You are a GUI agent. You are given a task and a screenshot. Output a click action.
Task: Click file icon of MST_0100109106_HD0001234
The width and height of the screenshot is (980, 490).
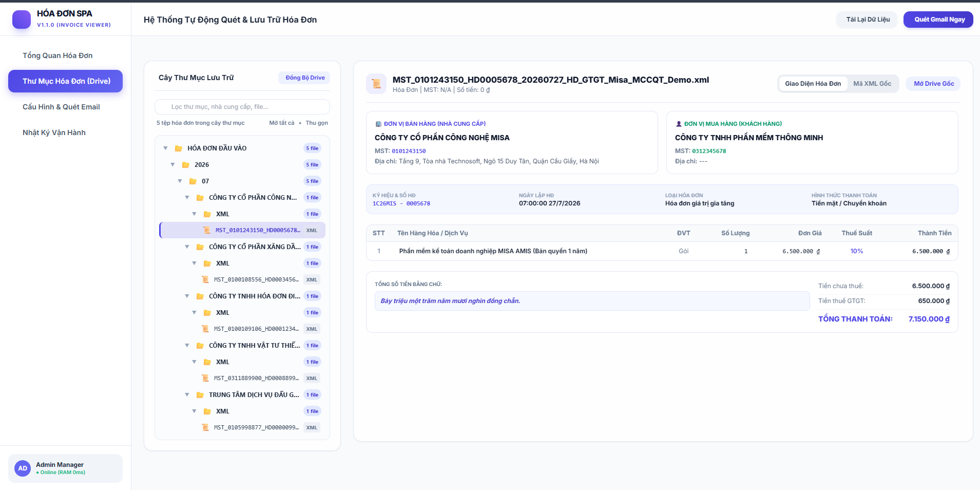tap(205, 329)
